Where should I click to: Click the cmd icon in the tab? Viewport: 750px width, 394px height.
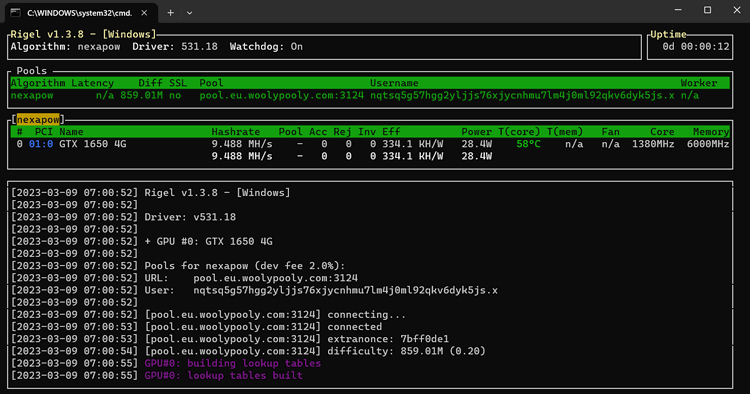pyautogui.click(x=16, y=13)
